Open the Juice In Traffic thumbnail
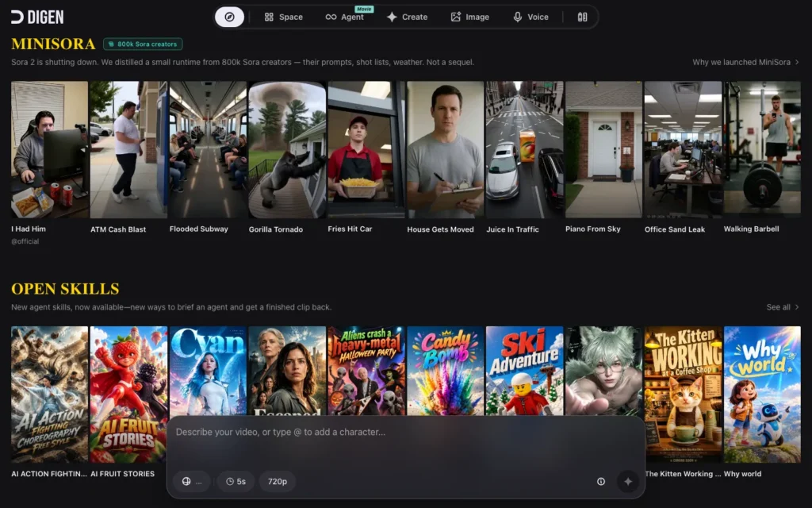This screenshot has height=508, width=812. [525, 149]
